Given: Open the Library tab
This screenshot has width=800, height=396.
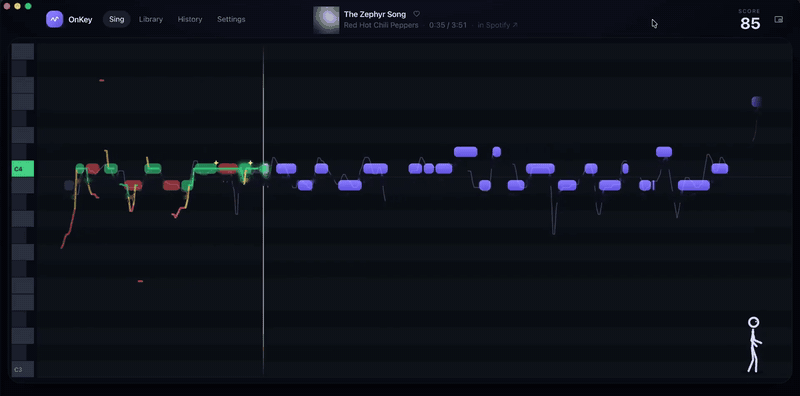Looking at the screenshot, I should (151, 19).
